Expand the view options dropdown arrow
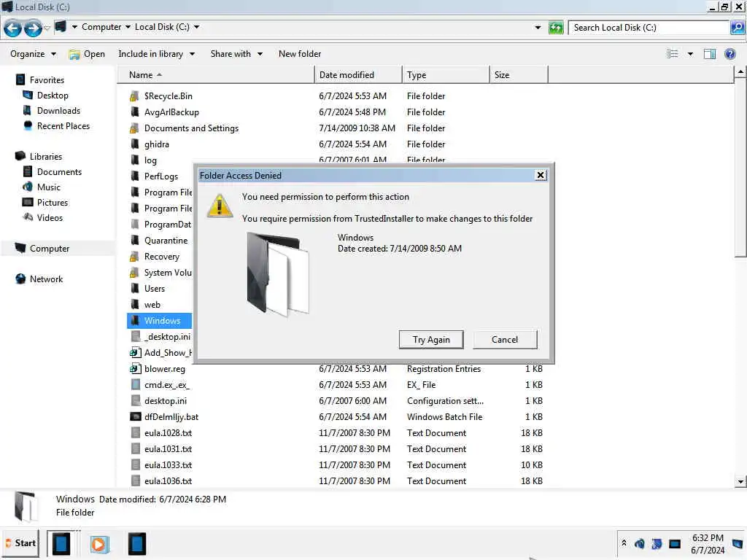The image size is (747, 560). pyautogui.click(x=690, y=54)
